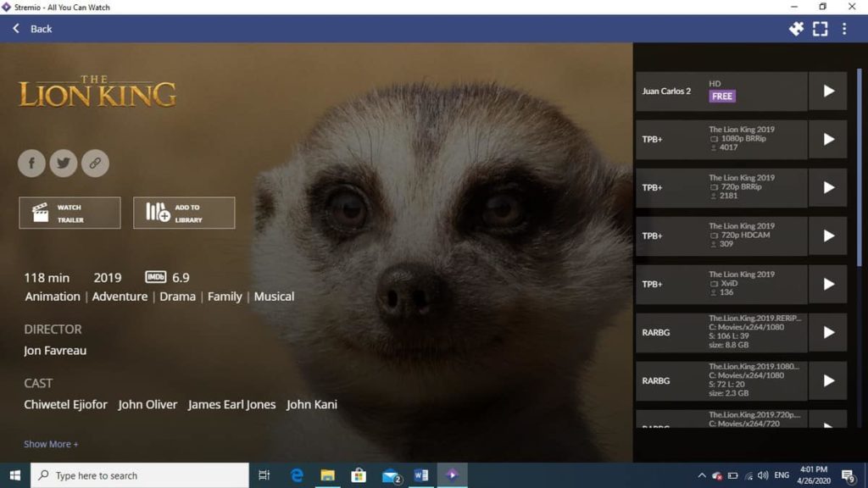Go back using the Back arrow
This screenshot has height=488, width=868.
point(16,28)
